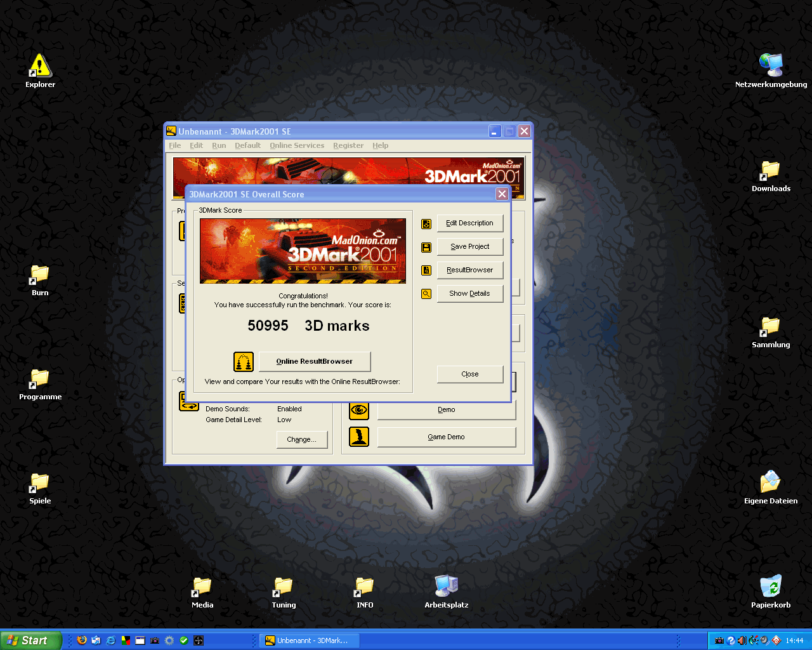Open the Register menu
The image size is (812, 650).
point(348,145)
